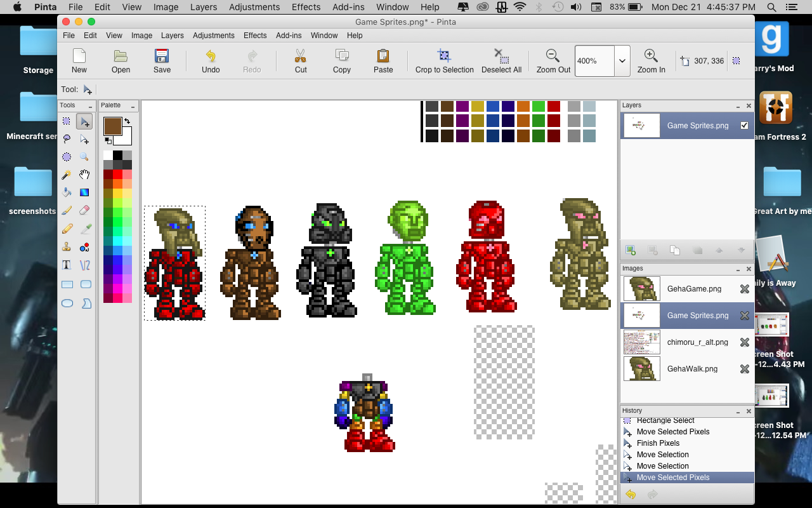This screenshot has width=812, height=508.
Task: Choose the Clone Stamp tool
Action: (x=67, y=246)
